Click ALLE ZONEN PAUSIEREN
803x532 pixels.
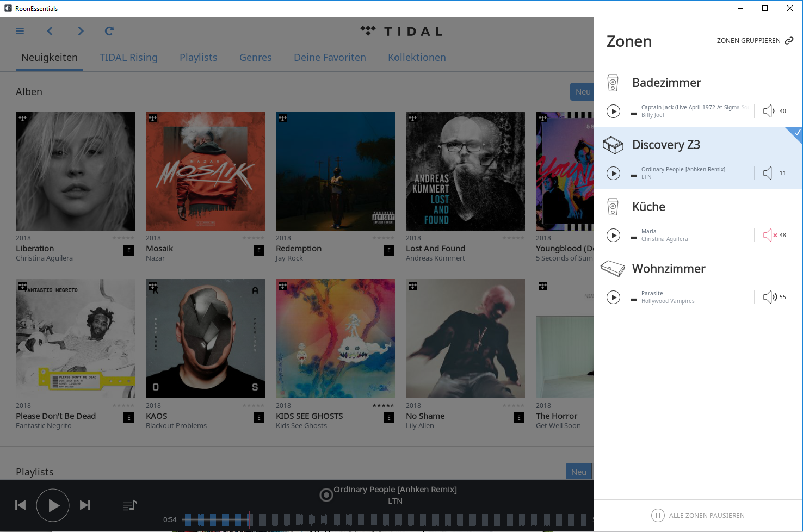click(x=707, y=516)
